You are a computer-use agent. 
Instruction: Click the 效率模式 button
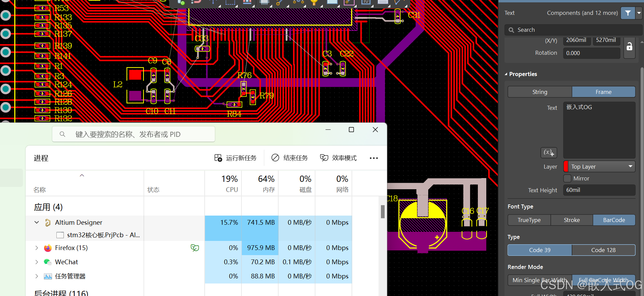pos(338,158)
